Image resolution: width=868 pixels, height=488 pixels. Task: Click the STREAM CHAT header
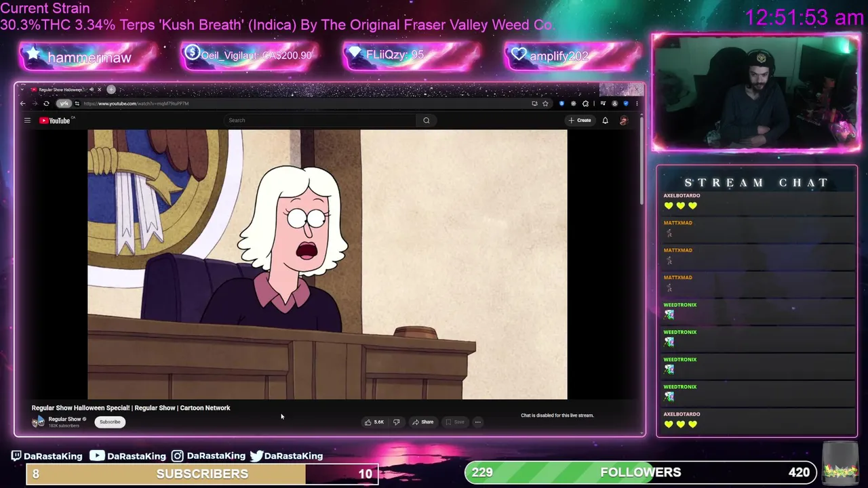(756, 183)
